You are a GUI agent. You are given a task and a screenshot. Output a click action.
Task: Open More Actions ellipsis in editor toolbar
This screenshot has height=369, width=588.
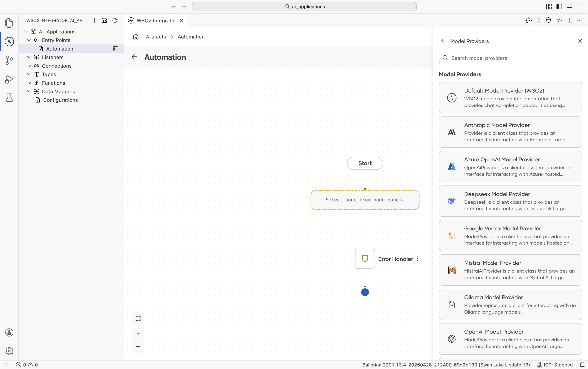click(579, 20)
